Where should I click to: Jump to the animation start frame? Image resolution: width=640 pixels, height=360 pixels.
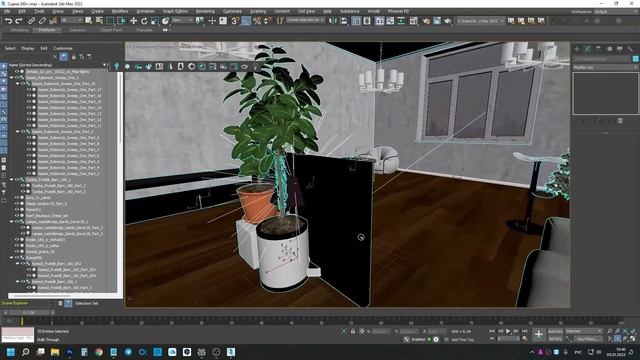pyautogui.click(x=492, y=331)
